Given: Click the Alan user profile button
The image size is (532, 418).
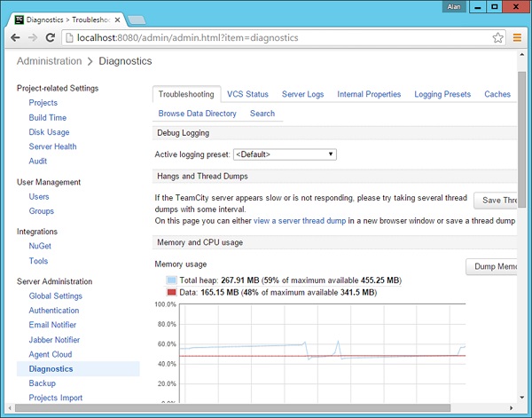Looking at the screenshot, I should 454,6.
